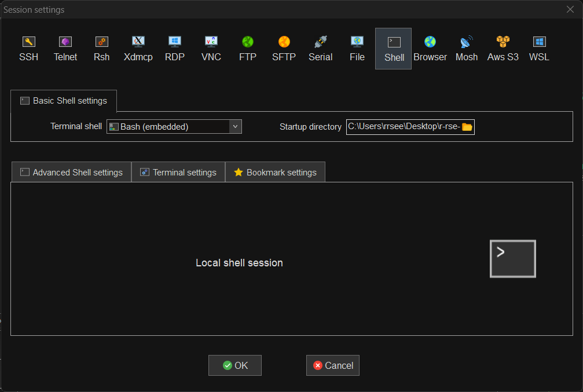Select the Aws S3 session icon
The height and width of the screenshot is (392, 583).
[503, 48]
